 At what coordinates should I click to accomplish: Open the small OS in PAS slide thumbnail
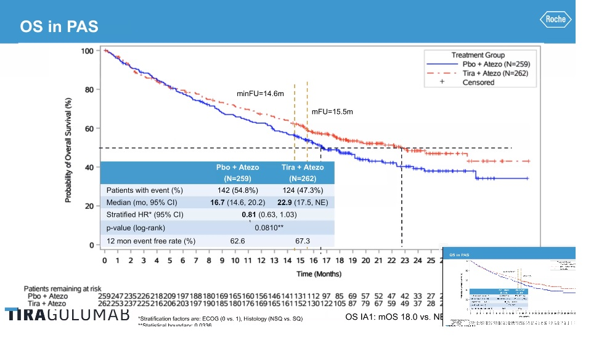click(509, 286)
